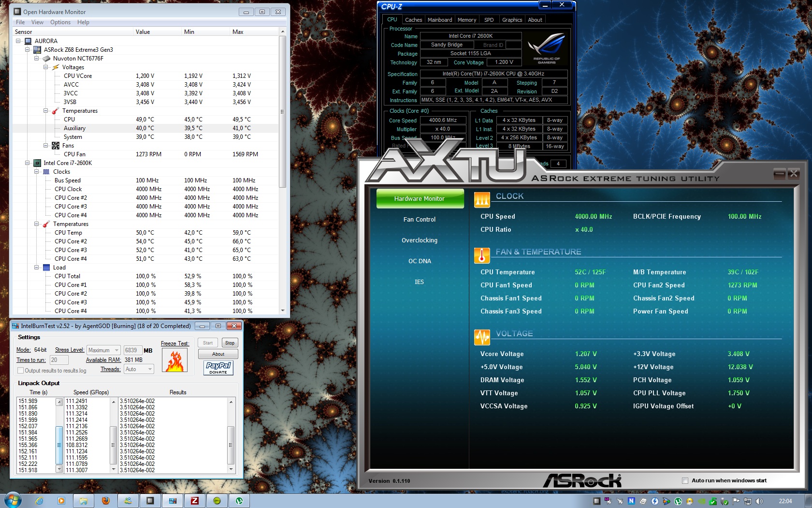Click the Intel Core i7-2600K processor icon
Image resolution: width=812 pixels, height=508 pixels.
(37, 163)
